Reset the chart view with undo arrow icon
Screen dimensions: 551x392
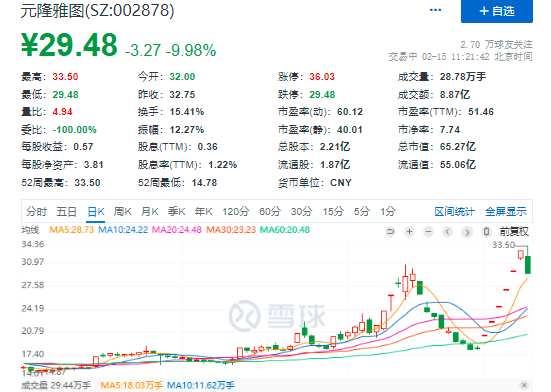[x=390, y=232]
